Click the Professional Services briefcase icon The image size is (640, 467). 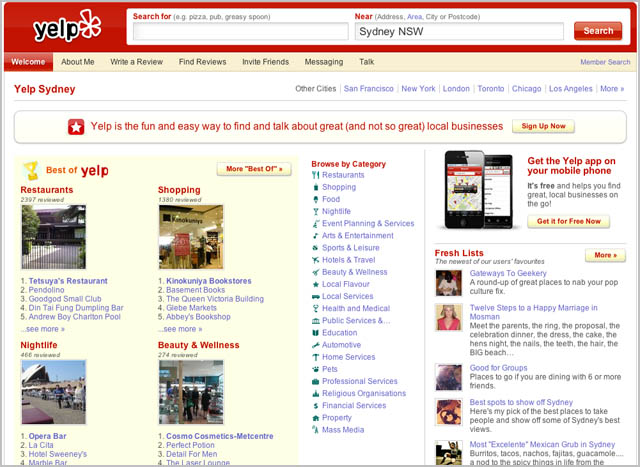pos(316,381)
